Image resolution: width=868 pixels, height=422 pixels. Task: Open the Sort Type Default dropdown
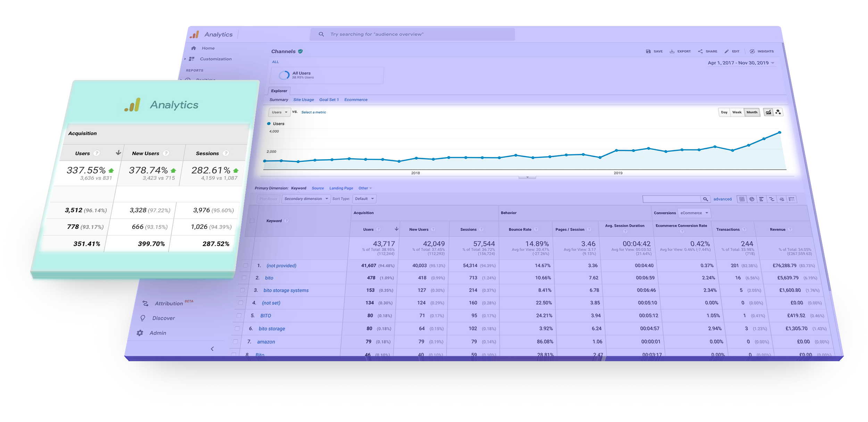(x=364, y=199)
